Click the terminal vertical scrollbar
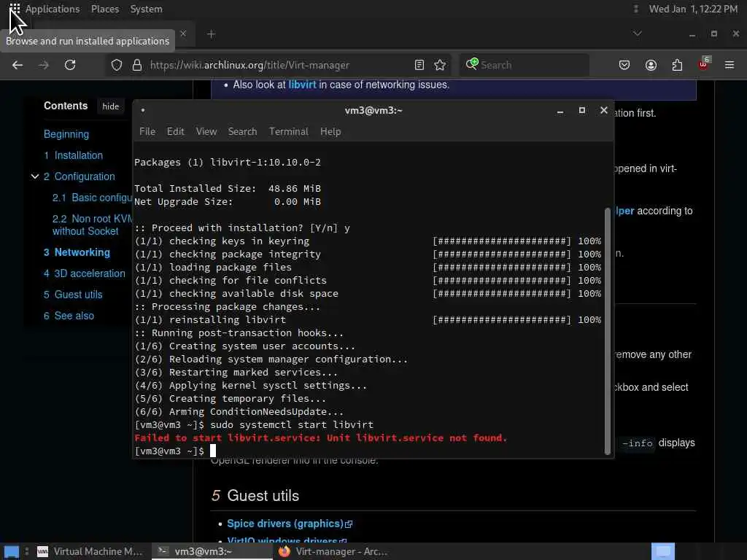 pos(608,331)
